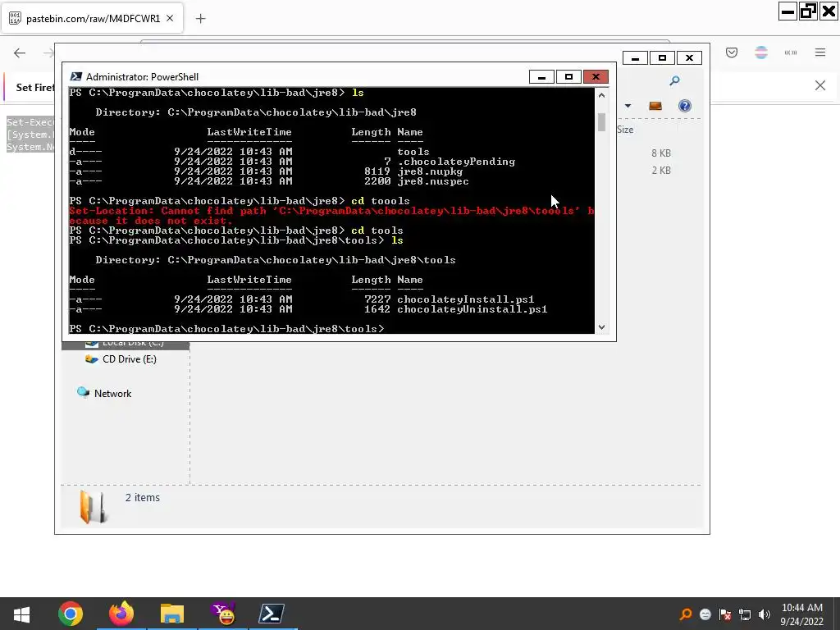Viewport: 840px width, 630px height.
Task: Select the pastebin.com/raw/M4DFCWR1 tab
Action: [94, 19]
